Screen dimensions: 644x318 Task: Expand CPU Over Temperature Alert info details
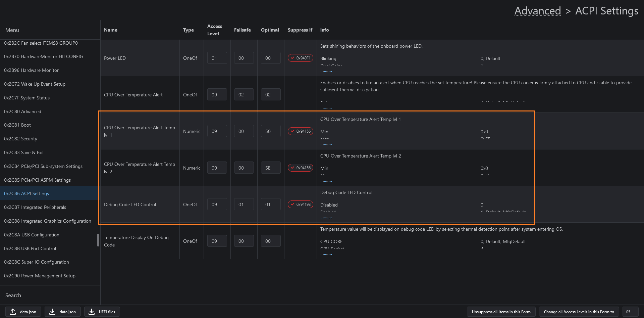tap(326, 108)
